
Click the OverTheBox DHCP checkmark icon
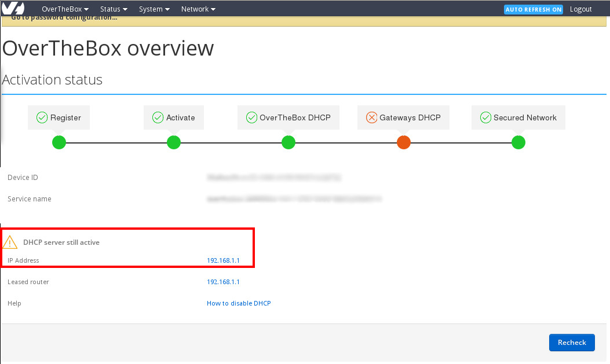251,117
